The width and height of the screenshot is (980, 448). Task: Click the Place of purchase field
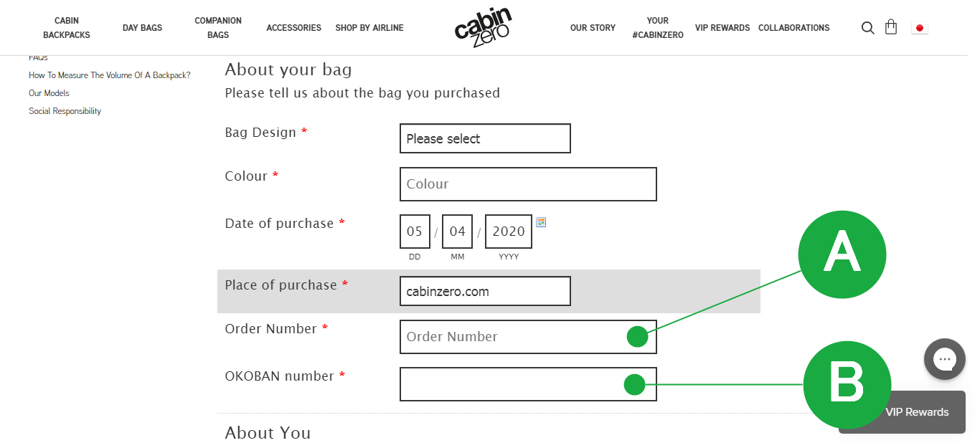tap(485, 291)
